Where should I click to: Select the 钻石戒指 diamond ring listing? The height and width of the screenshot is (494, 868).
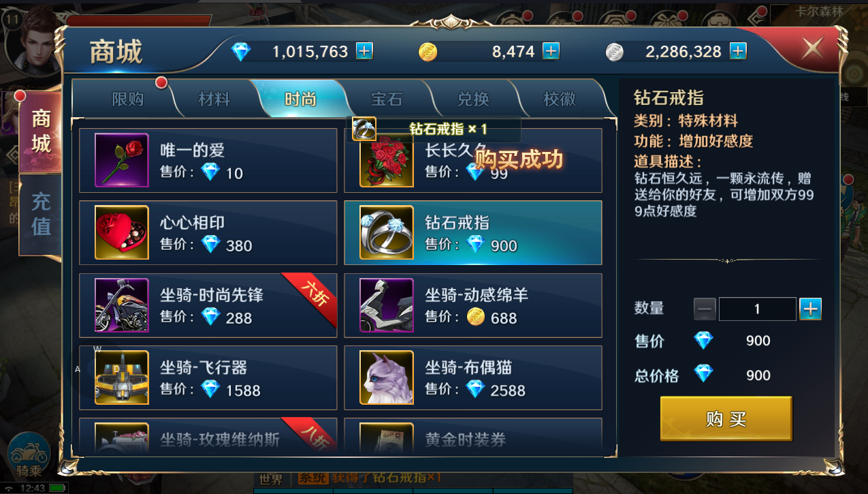point(473,232)
